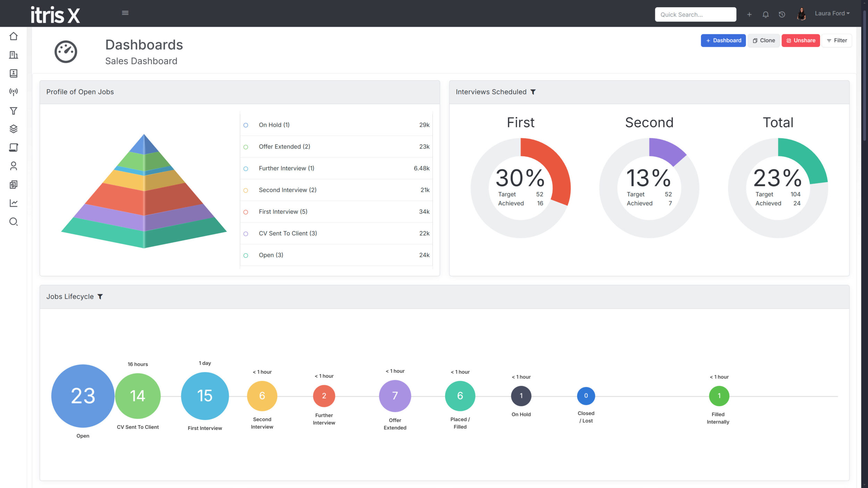The height and width of the screenshot is (488, 868).
Task: Open the companies building icon
Action: [x=14, y=55]
